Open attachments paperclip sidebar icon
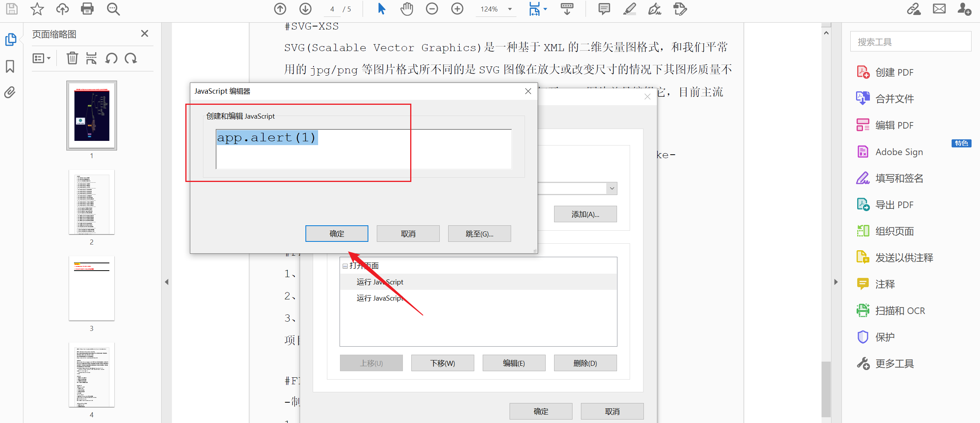The image size is (980, 423). (10, 93)
